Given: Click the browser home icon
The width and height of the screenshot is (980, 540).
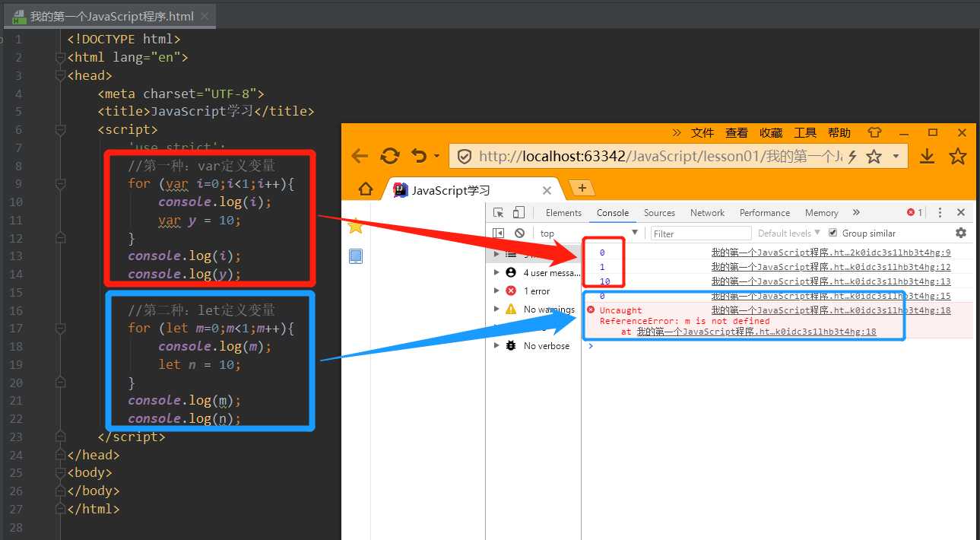Looking at the screenshot, I should pos(366,189).
